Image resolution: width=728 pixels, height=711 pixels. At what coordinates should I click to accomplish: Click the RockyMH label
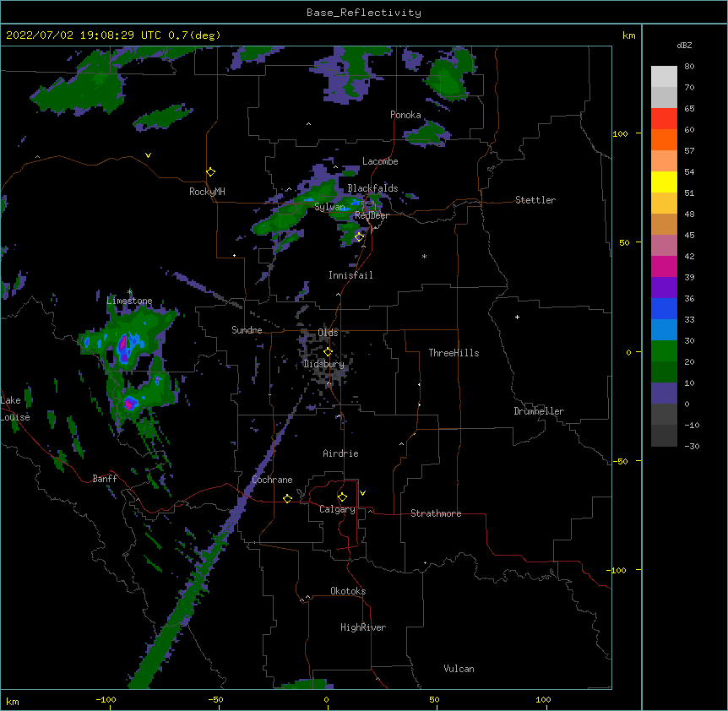coord(207,192)
